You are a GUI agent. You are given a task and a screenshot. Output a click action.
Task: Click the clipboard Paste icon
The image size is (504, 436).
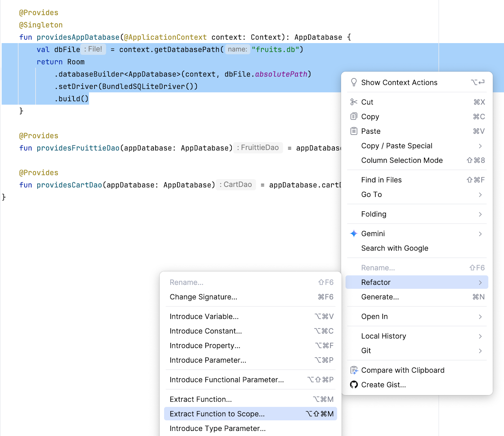pos(354,131)
